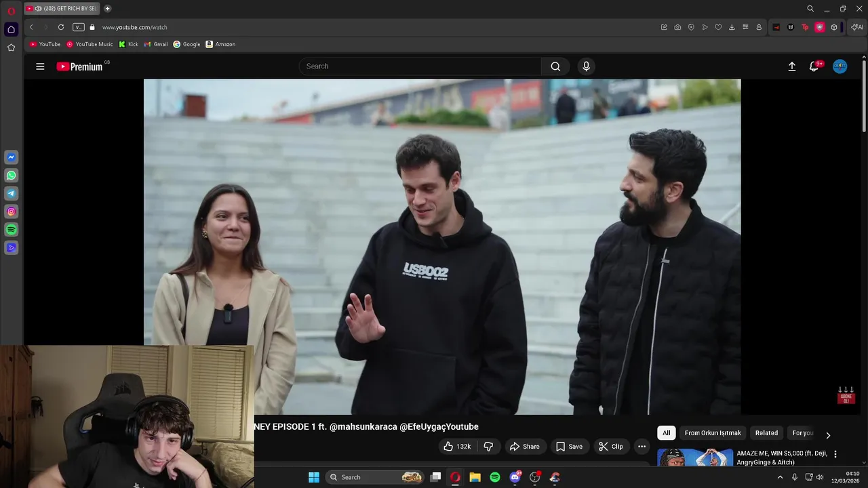Image resolution: width=868 pixels, height=488 pixels.
Task: Open Opera downloads icon
Action: coord(732,27)
